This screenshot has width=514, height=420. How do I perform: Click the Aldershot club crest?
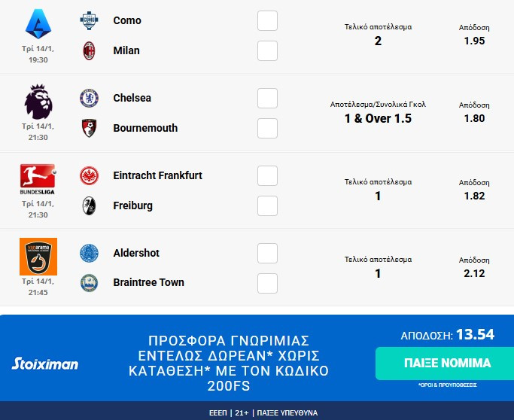coord(90,253)
